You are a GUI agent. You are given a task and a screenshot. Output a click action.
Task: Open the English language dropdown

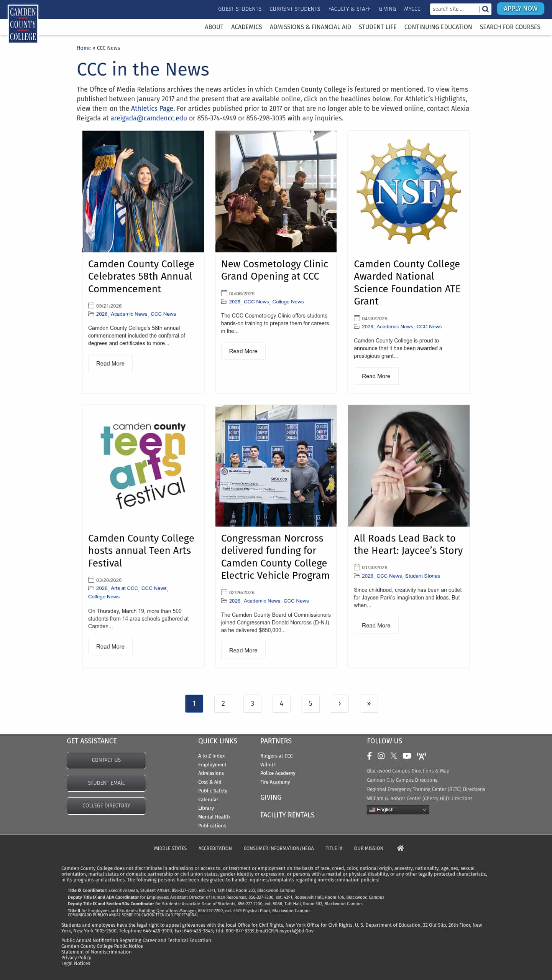pyautogui.click(x=398, y=810)
